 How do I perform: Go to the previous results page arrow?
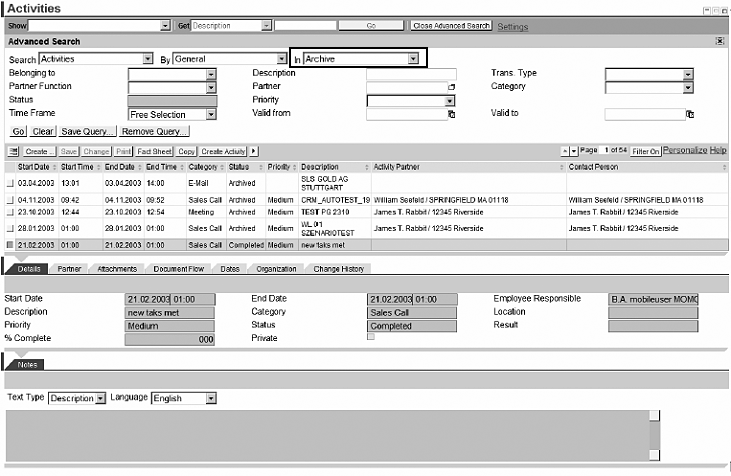coord(562,150)
